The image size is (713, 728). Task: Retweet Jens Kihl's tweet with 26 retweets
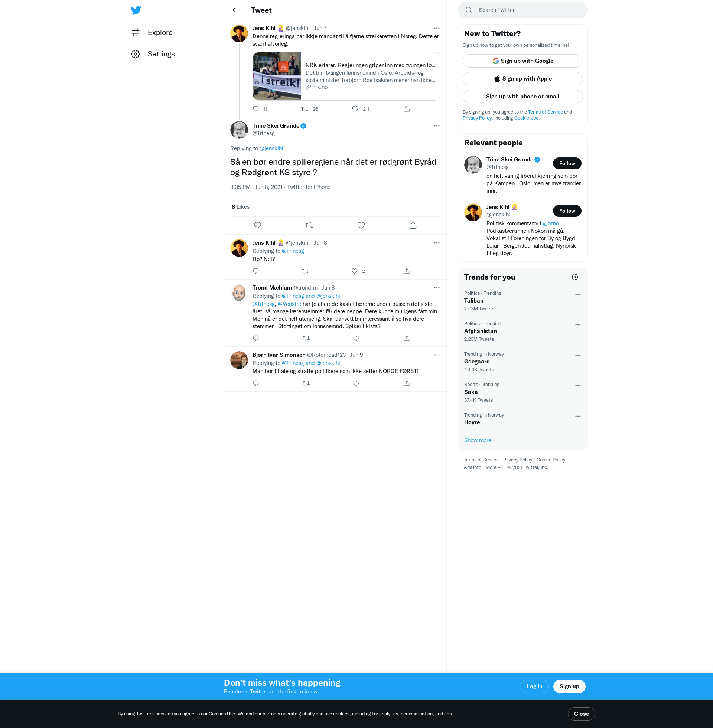click(x=305, y=109)
